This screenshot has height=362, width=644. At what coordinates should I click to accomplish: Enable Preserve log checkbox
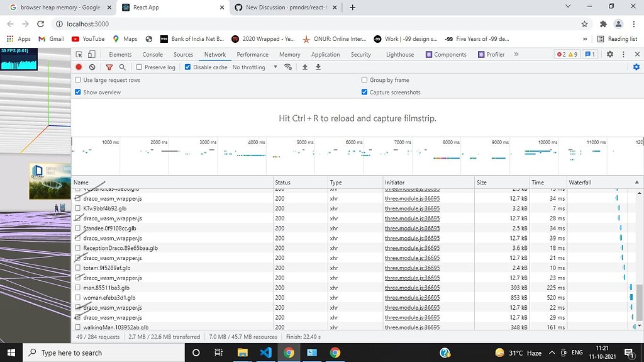coord(139,67)
